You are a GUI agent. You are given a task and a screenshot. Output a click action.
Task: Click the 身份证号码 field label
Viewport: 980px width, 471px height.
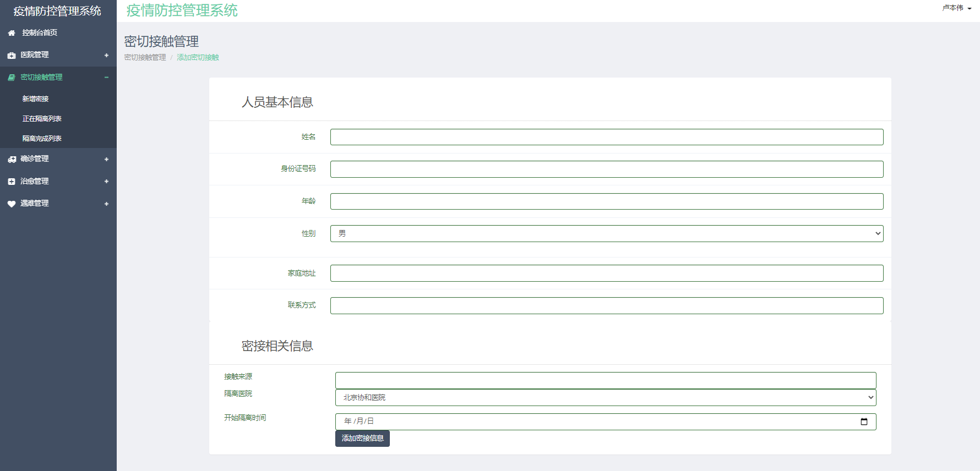(298, 168)
